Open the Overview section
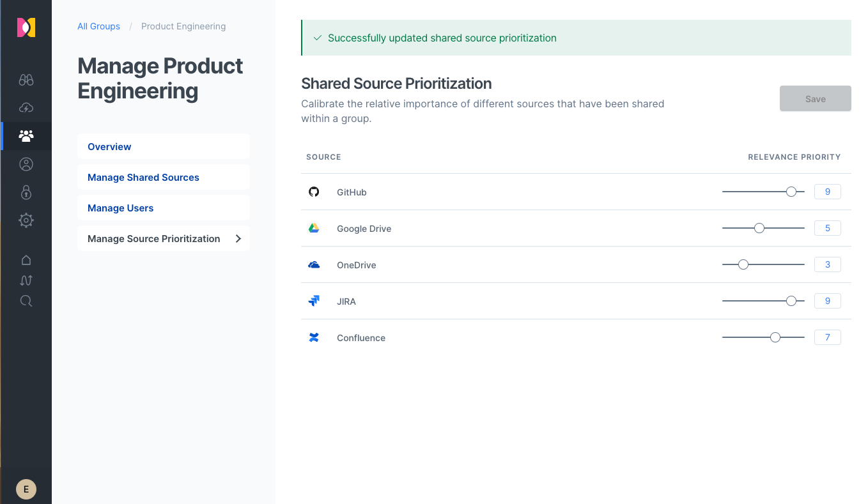868x504 pixels. coord(164,146)
